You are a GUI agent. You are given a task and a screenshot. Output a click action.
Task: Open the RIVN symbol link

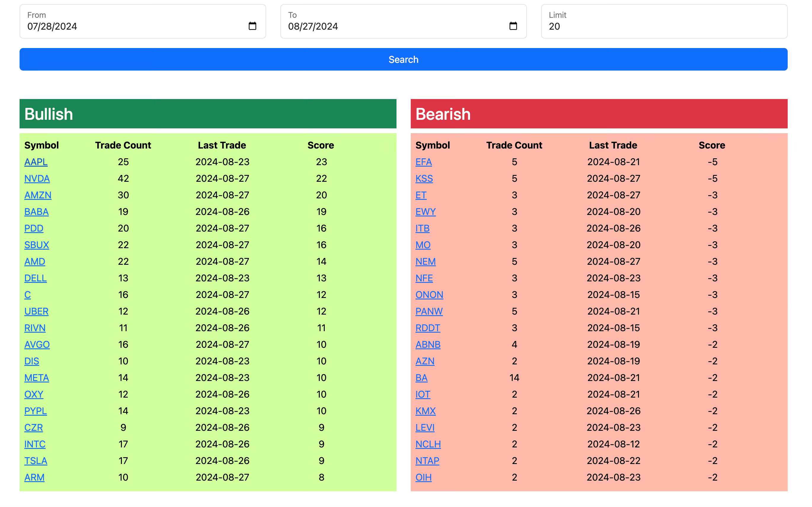click(35, 328)
